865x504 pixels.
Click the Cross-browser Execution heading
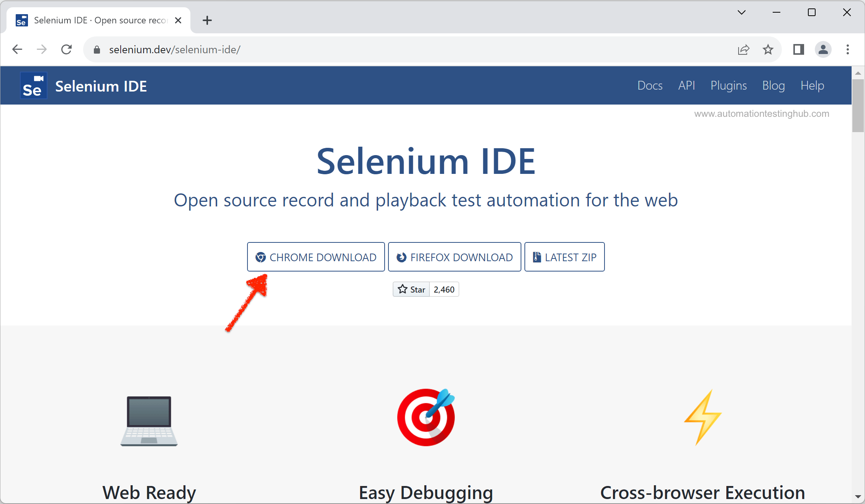(703, 493)
